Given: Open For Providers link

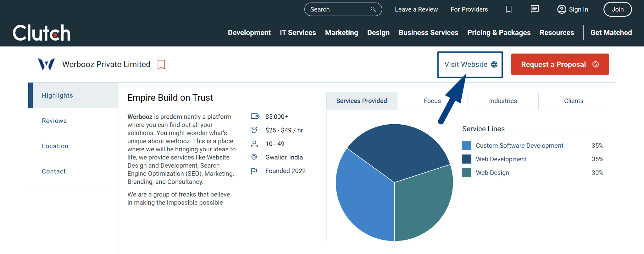Looking at the screenshot, I should tap(469, 9).
